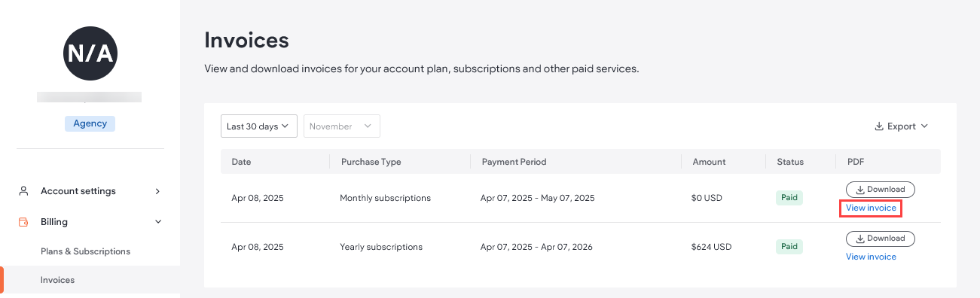The height and width of the screenshot is (298, 980).
Task: Open the Last 30 days dropdown
Action: click(x=259, y=126)
